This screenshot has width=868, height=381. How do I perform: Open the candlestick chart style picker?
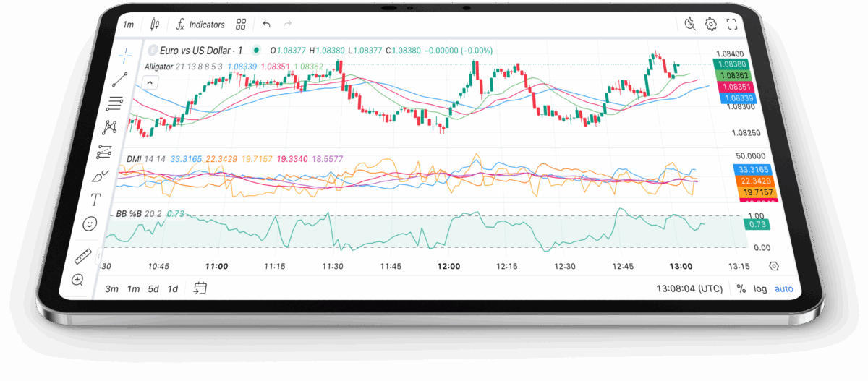tap(155, 25)
